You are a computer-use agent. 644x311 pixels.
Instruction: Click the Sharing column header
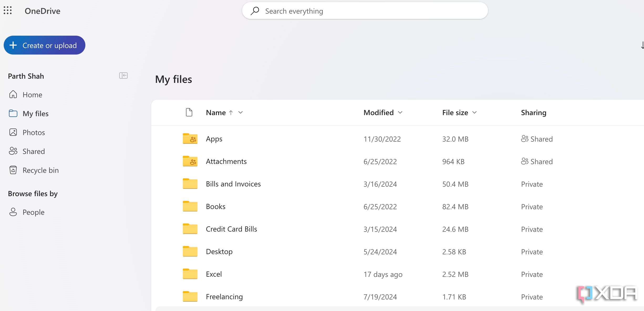point(533,113)
